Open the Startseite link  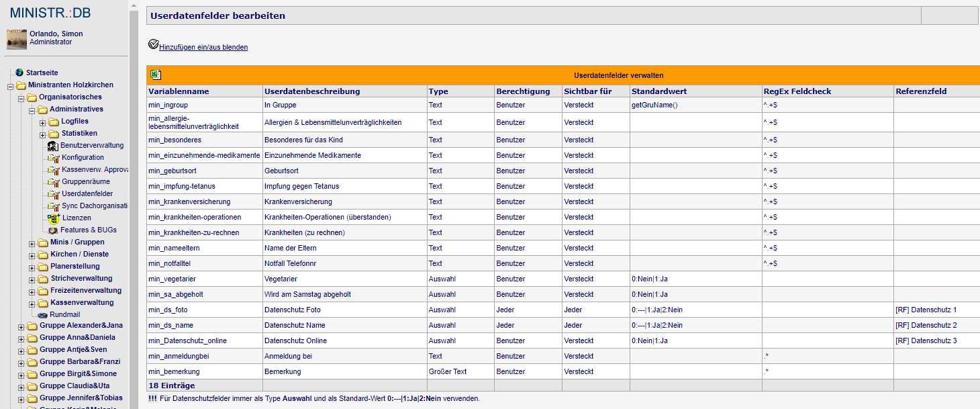(42, 73)
